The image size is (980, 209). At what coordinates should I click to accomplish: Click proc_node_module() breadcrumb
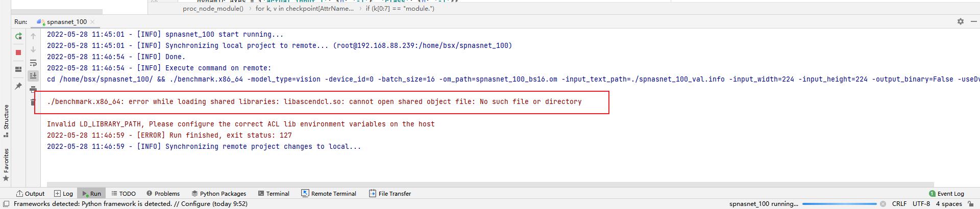pyautogui.click(x=213, y=9)
